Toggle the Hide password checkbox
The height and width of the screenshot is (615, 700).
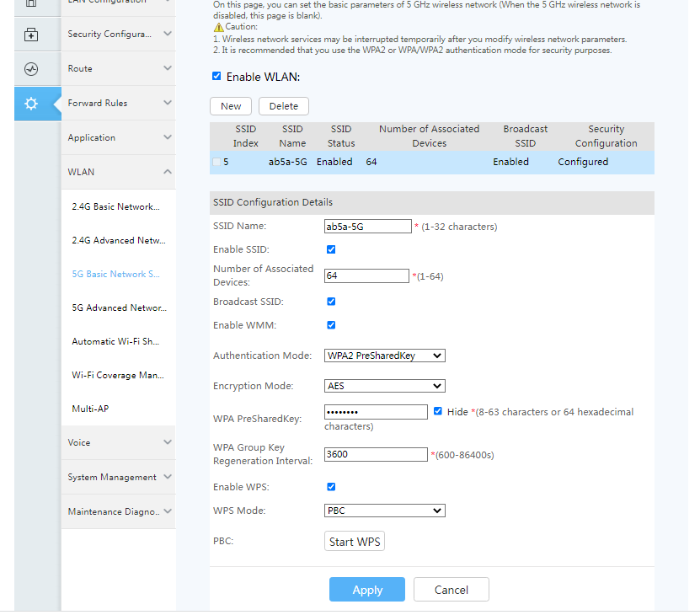tap(438, 412)
